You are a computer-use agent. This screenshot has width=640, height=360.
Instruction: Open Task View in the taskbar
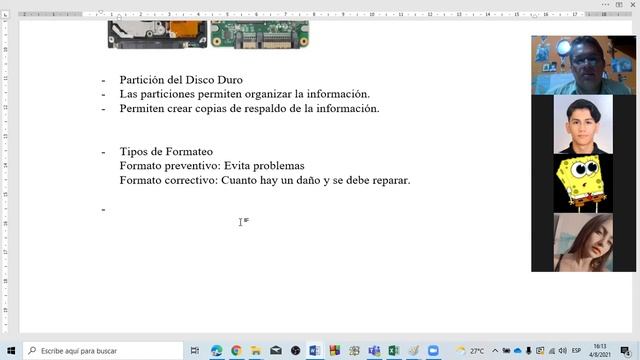pos(195,351)
